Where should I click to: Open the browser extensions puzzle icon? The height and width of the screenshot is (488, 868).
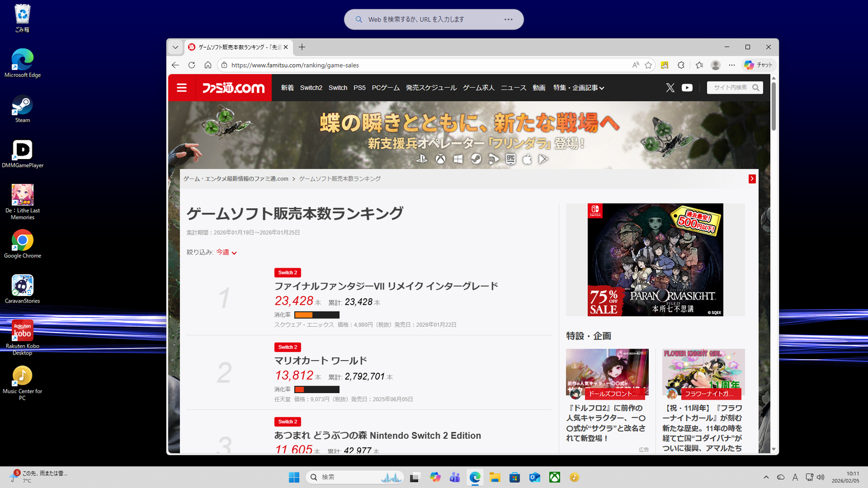tap(681, 65)
